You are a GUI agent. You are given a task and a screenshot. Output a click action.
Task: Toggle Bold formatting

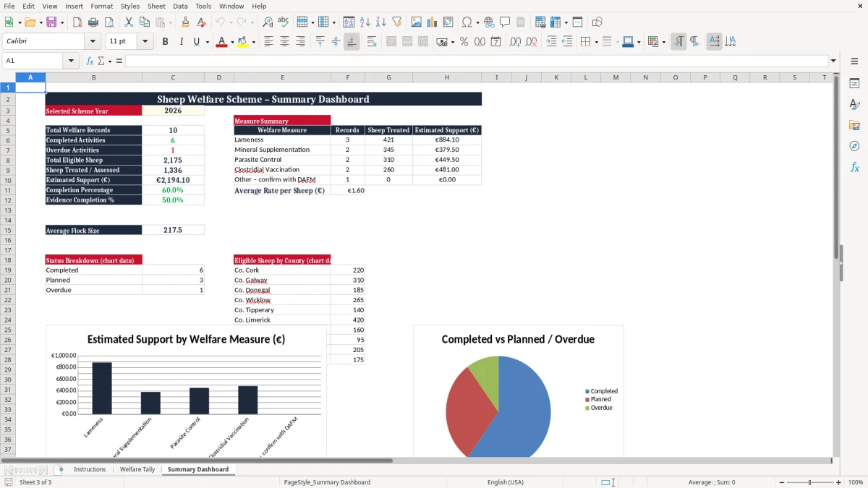(165, 42)
